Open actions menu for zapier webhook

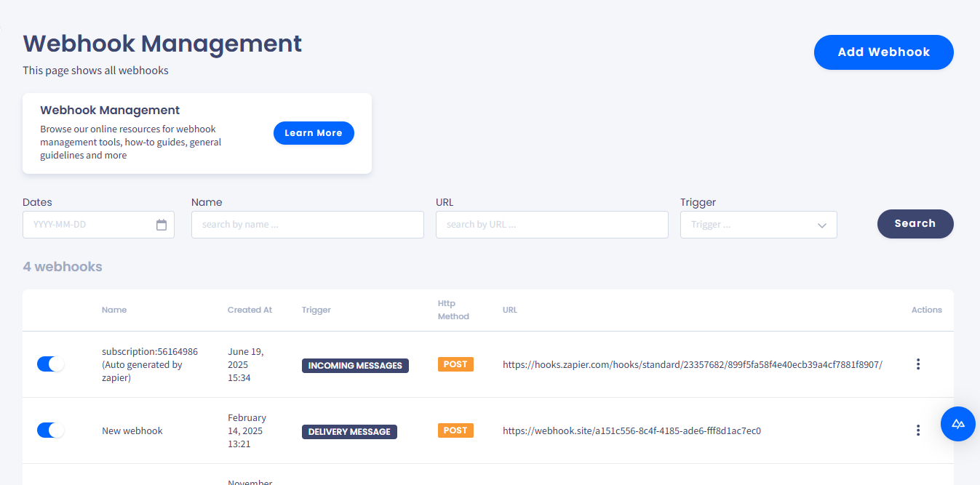tap(918, 364)
